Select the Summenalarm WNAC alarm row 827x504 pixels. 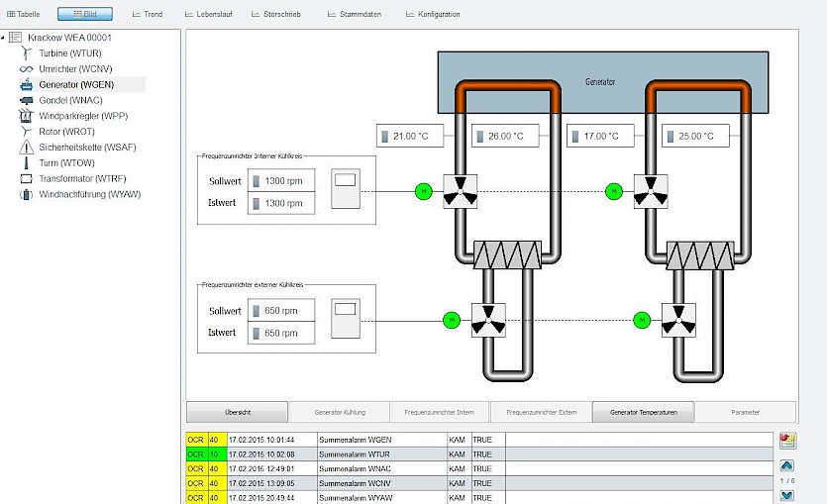pyautogui.click(x=479, y=468)
